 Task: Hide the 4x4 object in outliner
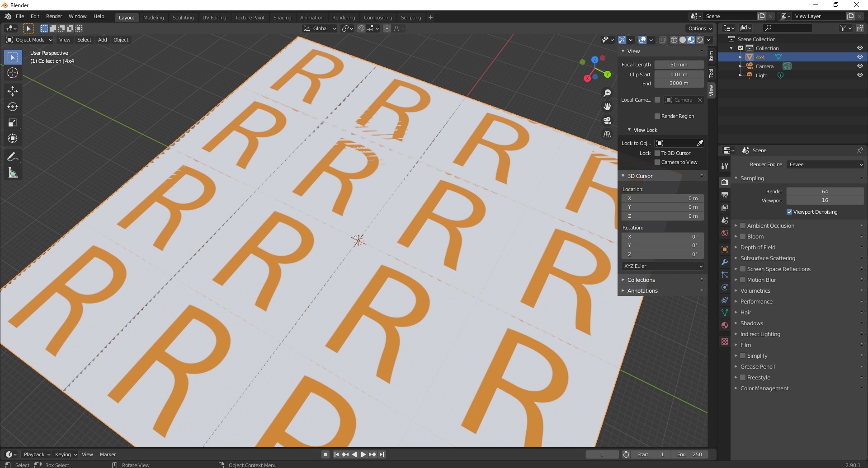tap(860, 57)
